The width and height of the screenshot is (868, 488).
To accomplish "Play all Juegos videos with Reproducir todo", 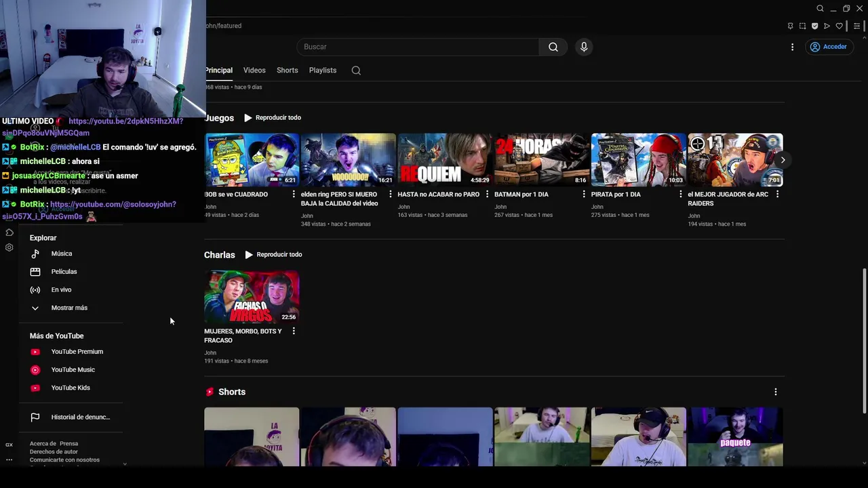I will click(x=273, y=118).
